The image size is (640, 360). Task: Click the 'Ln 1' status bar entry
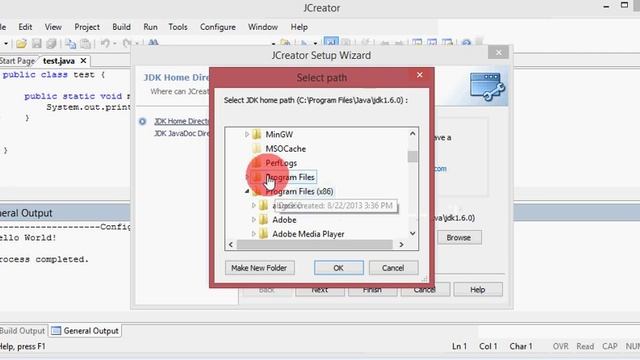(459, 346)
